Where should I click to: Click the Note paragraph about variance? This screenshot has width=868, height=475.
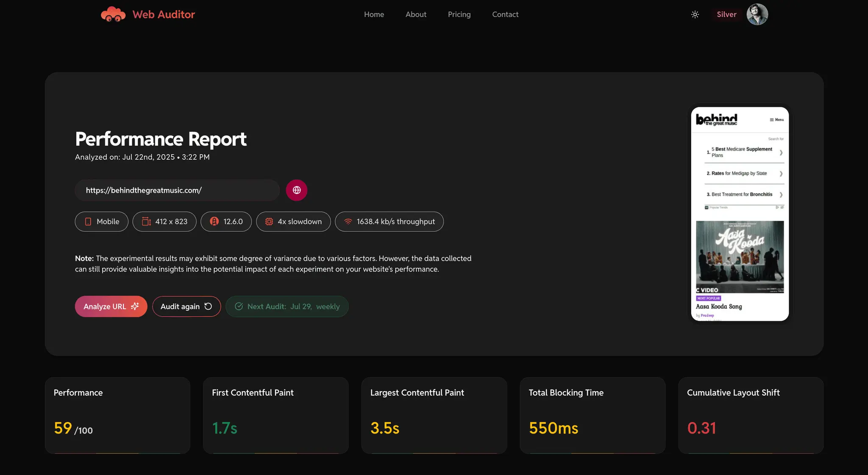[x=273, y=264]
